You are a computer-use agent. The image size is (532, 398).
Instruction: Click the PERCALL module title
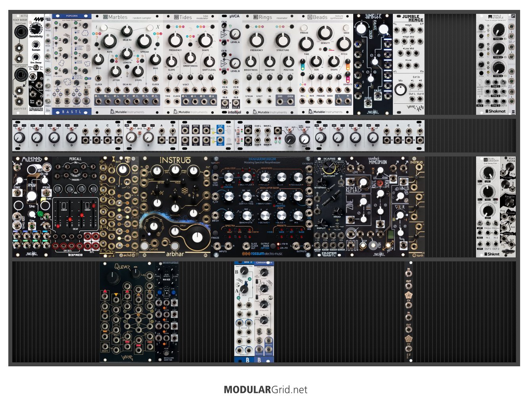(75, 159)
